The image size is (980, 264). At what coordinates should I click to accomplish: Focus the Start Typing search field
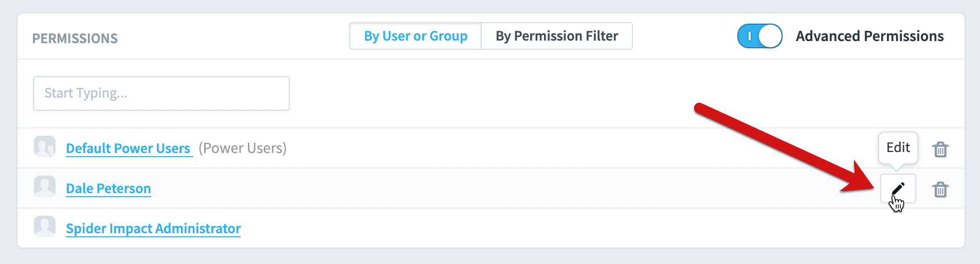click(161, 93)
